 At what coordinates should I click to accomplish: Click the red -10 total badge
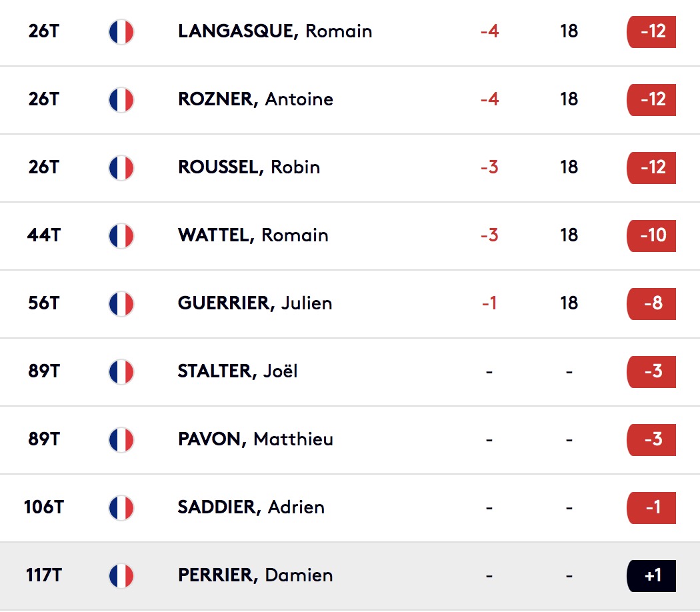[x=651, y=236]
